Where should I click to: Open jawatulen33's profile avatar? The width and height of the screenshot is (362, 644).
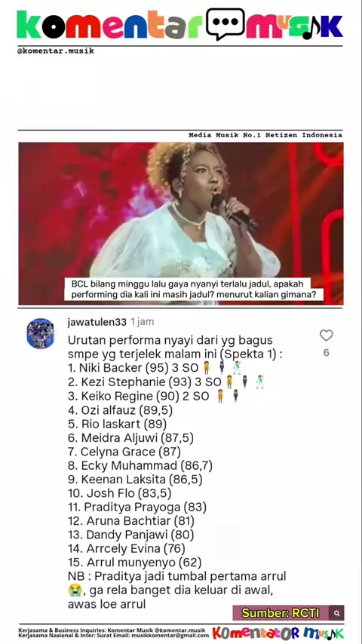point(40,333)
